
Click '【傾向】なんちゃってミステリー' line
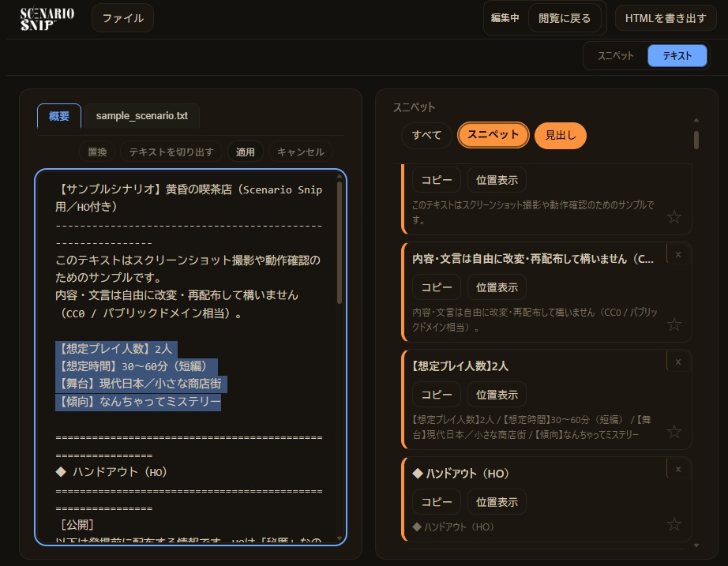(138, 402)
